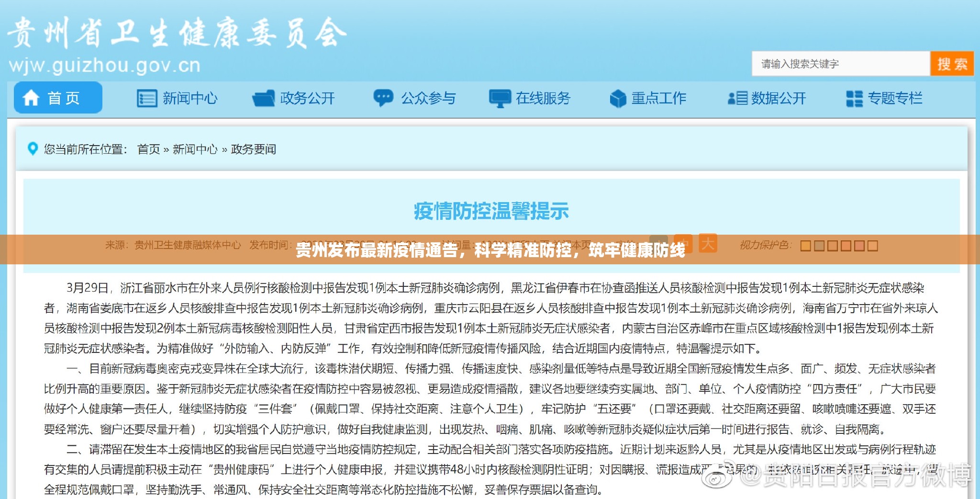Click the location pin icon in breadcrumb bar
The width and height of the screenshot is (980, 499).
(x=33, y=149)
